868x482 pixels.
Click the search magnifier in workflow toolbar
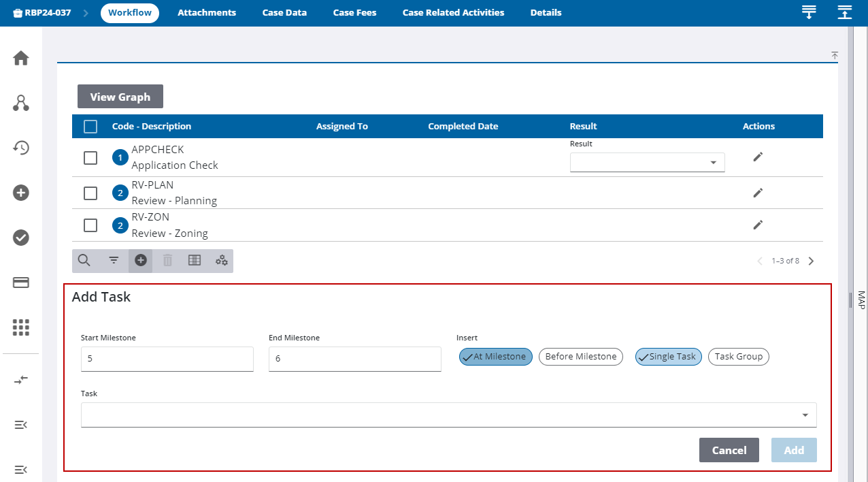click(x=84, y=260)
